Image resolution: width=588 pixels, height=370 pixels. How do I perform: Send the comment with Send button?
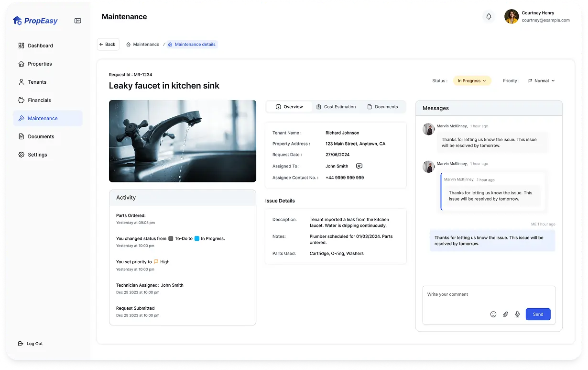pos(538,314)
